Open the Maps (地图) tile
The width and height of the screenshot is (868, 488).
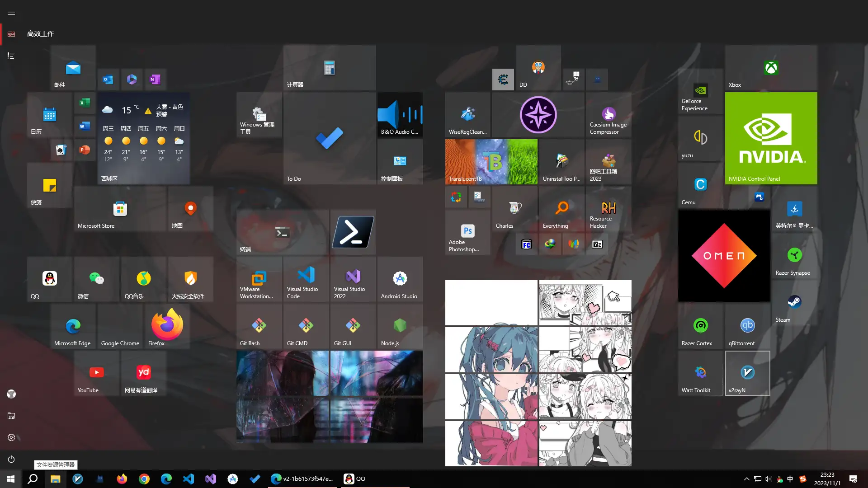coord(190,209)
